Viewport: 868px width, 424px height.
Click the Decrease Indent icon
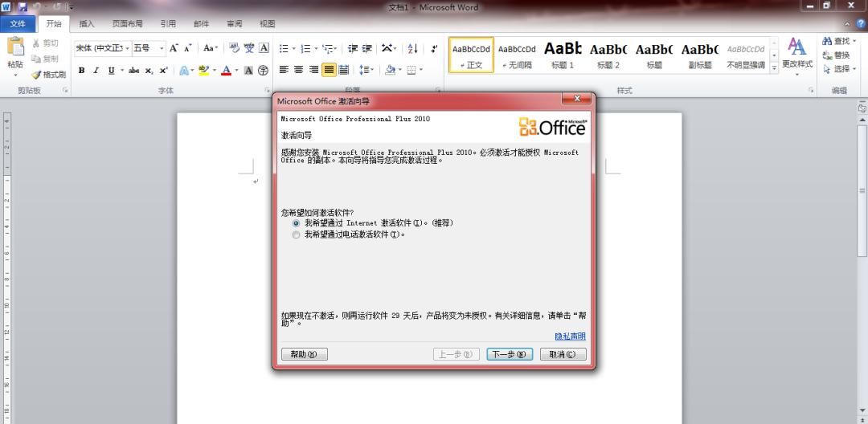click(353, 49)
